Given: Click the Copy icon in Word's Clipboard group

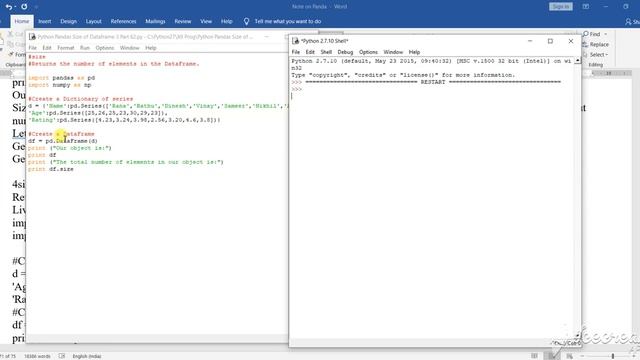Looking at the screenshot, I should [x=11, y=44].
